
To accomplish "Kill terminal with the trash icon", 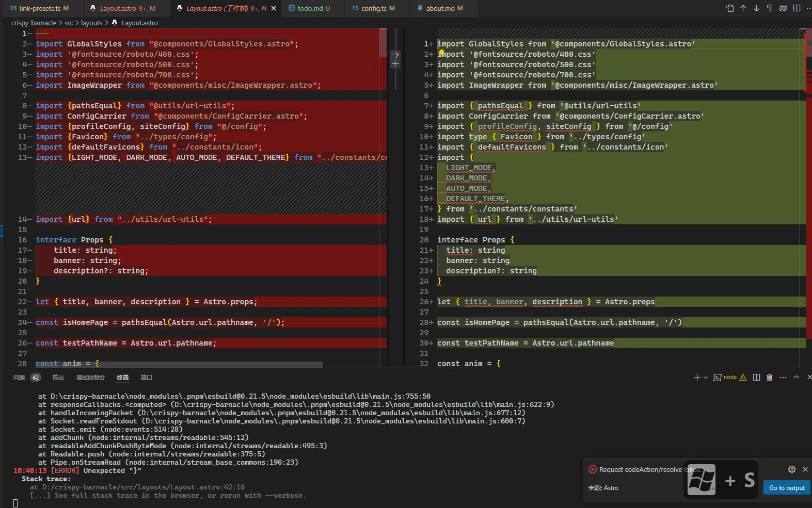I will (x=769, y=378).
